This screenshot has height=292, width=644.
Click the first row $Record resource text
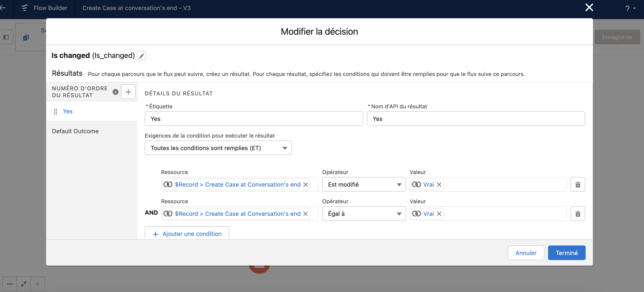point(237,185)
